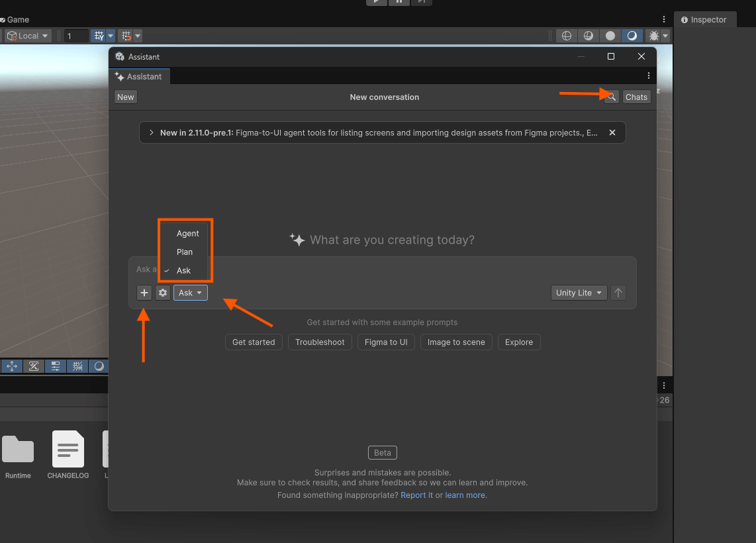Select the Move tool overlay icon
Viewport: 756px width, 543px height.
coord(11,366)
